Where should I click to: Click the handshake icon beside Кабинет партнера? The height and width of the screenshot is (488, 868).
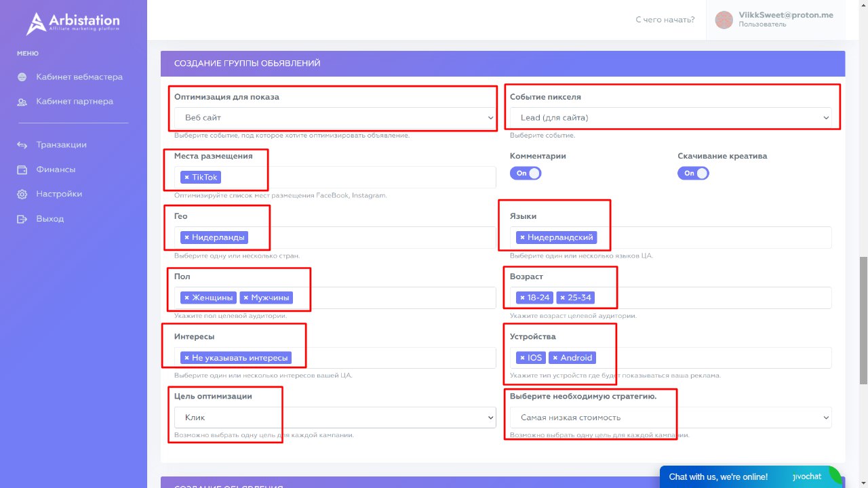click(x=22, y=102)
